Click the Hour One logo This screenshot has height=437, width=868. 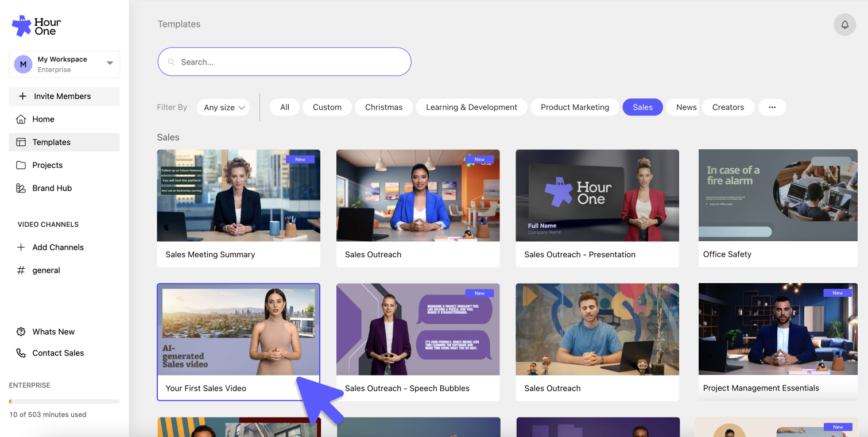point(37,26)
